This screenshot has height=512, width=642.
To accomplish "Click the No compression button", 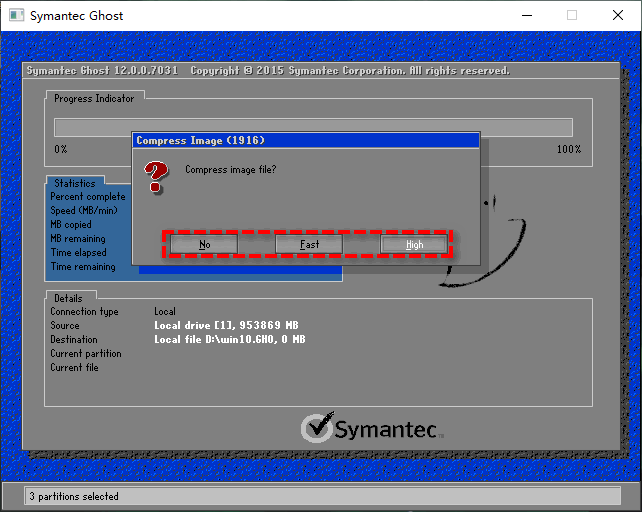I will pyautogui.click(x=204, y=244).
